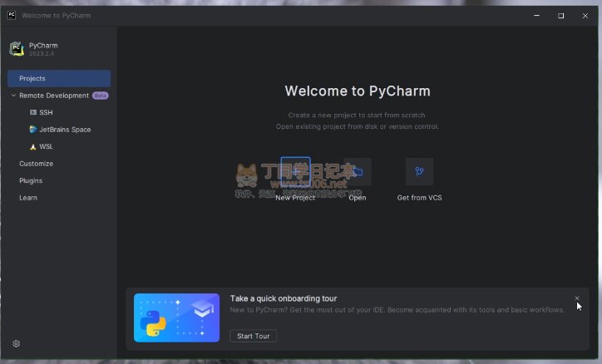
Task: Select the Projects sidebar tab
Action: (x=58, y=78)
